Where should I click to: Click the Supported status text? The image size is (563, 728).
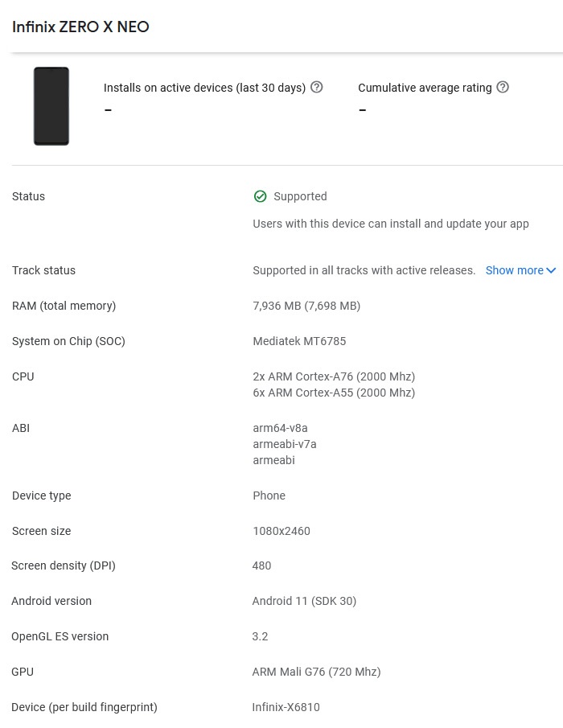coord(300,196)
